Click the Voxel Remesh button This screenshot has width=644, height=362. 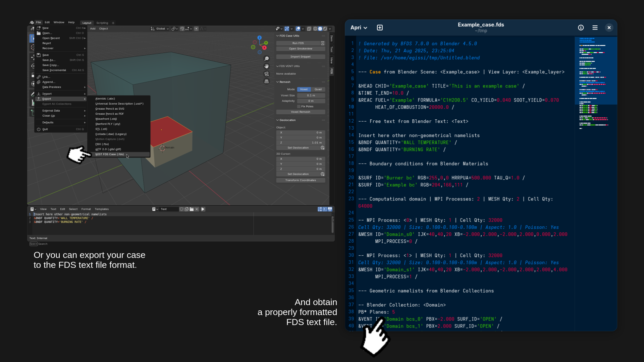(x=301, y=112)
